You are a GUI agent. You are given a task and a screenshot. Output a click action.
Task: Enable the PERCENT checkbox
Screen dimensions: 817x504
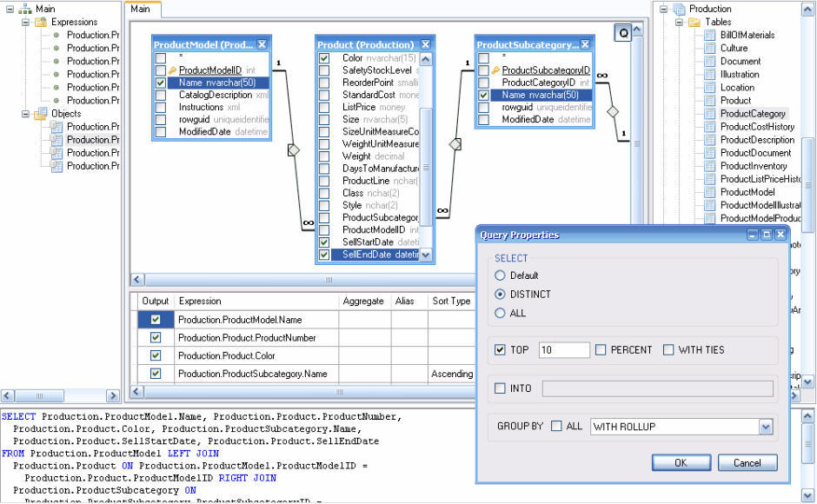[x=600, y=350]
